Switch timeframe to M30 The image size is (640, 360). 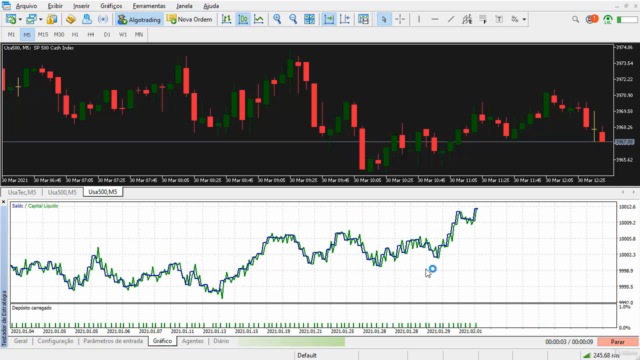(x=59, y=35)
